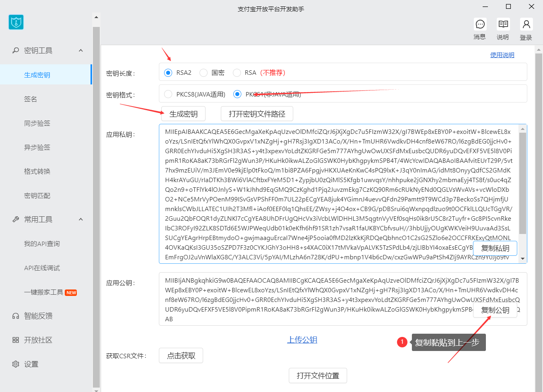
Task: Minimize the 开发助手 window
Action: [485, 6]
